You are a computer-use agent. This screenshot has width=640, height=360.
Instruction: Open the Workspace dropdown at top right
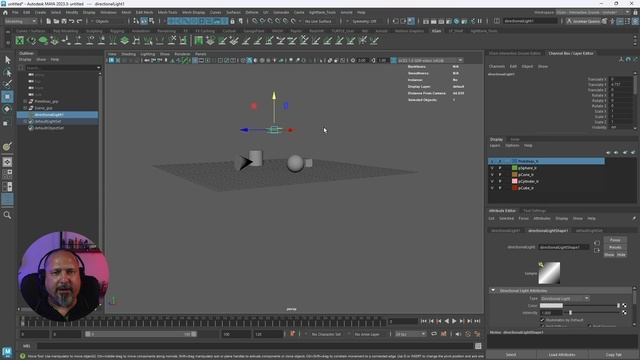593,12
